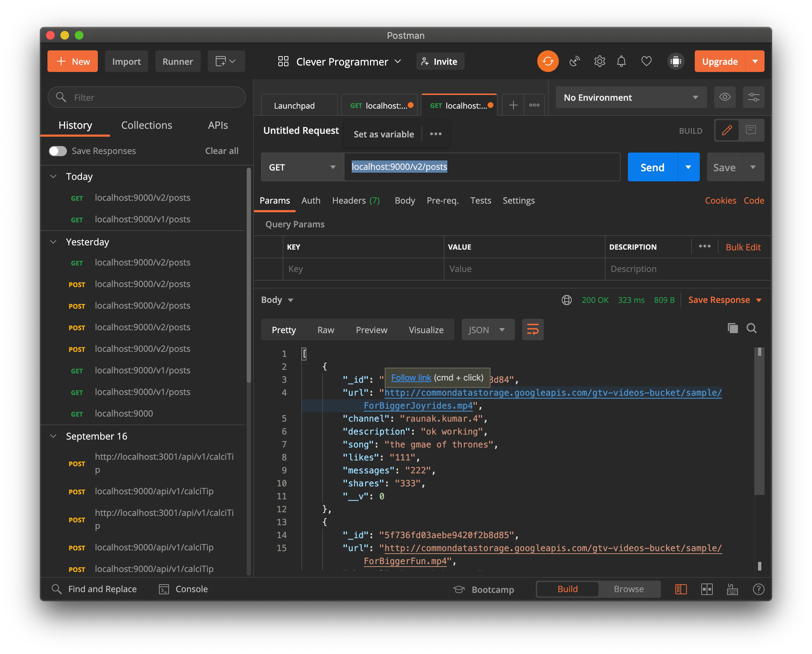The image size is (812, 654).
Task: Open search within the response body
Action: tap(752, 328)
